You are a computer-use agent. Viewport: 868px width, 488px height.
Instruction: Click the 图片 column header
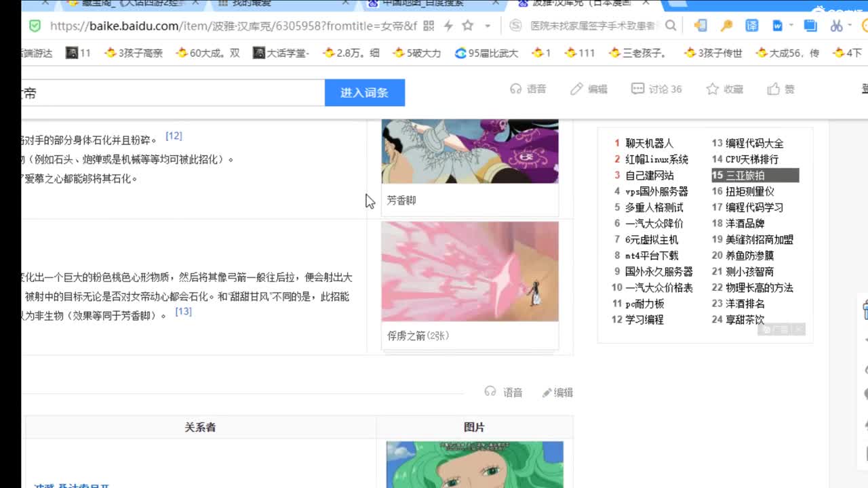coord(474,427)
